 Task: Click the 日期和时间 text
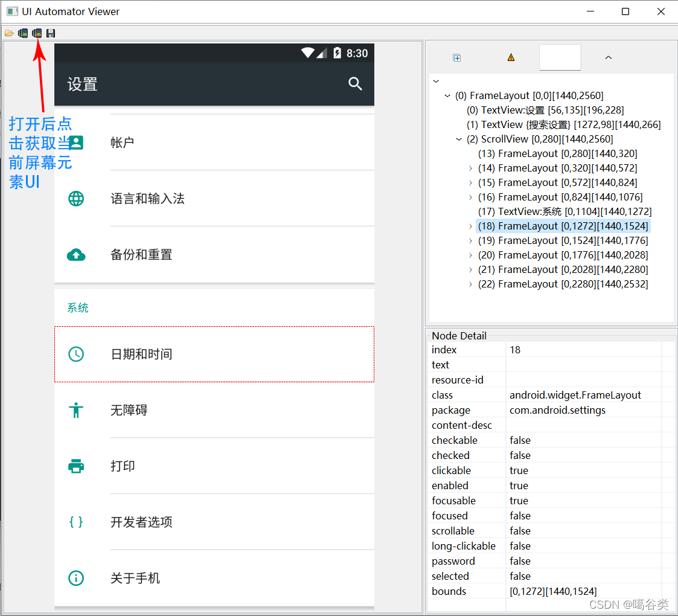click(141, 355)
